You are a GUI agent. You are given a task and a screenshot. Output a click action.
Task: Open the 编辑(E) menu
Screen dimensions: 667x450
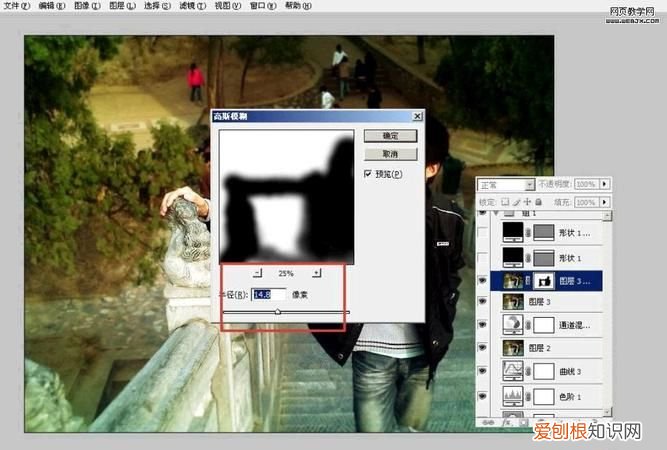pos(52,6)
